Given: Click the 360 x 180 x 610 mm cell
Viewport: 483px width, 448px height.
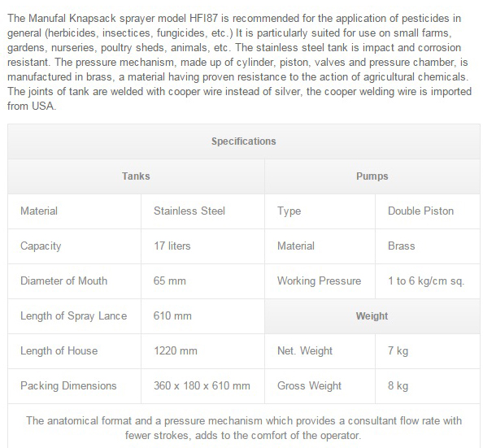Looking at the screenshot, I should [x=202, y=385].
